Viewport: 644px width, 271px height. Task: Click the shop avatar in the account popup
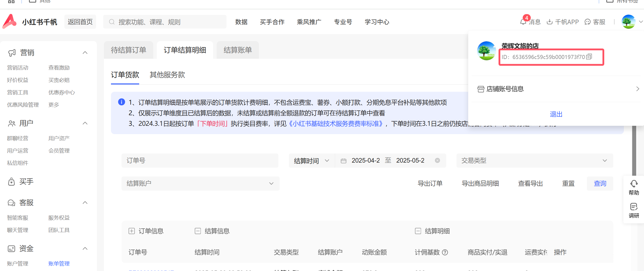click(x=486, y=51)
